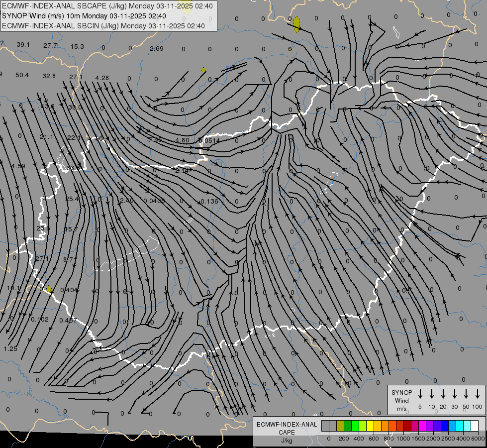The width and height of the screenshot is (487, 448).
Task: Click the 4.59 CAPE value
Action: [18, 166]
